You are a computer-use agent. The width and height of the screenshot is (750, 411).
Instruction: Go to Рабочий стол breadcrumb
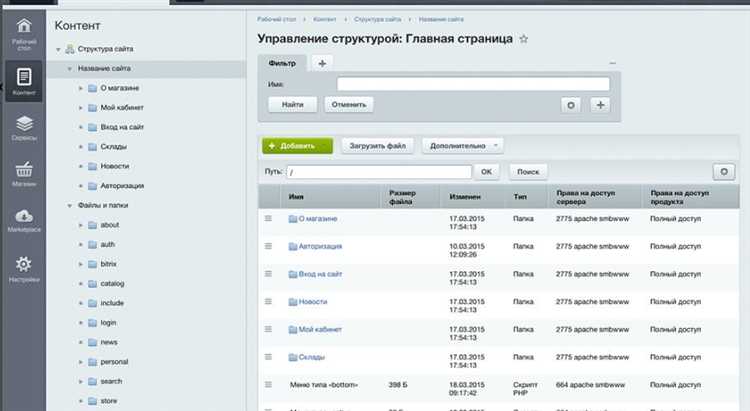click(x=277, y=19)
